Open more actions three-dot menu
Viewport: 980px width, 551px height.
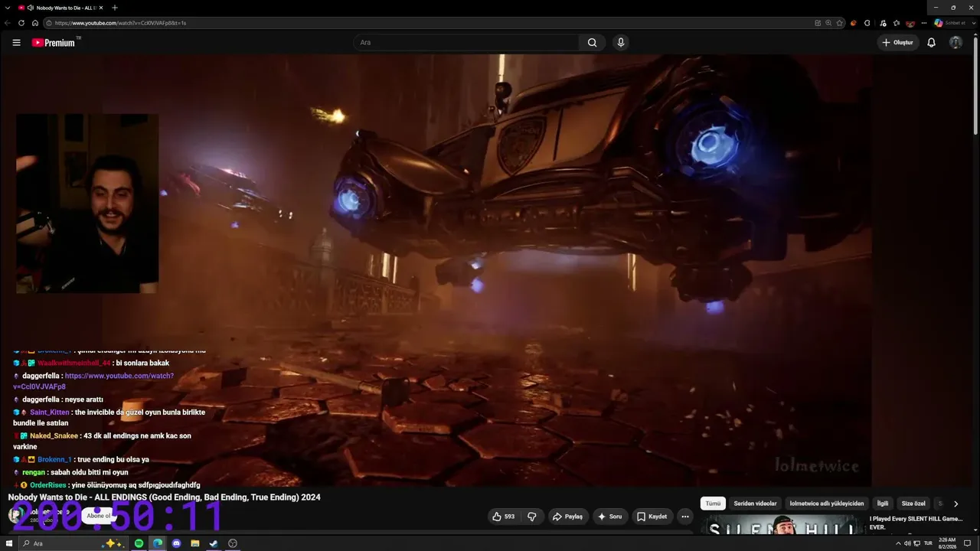[685, 517]
